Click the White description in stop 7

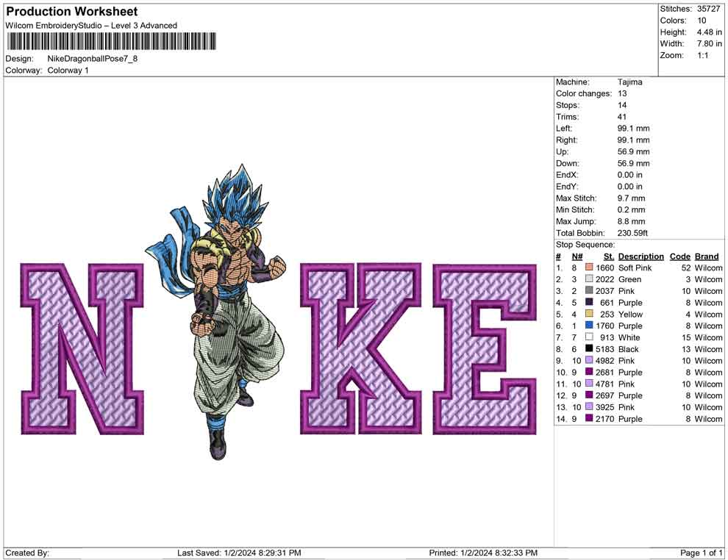pos(629,337)
